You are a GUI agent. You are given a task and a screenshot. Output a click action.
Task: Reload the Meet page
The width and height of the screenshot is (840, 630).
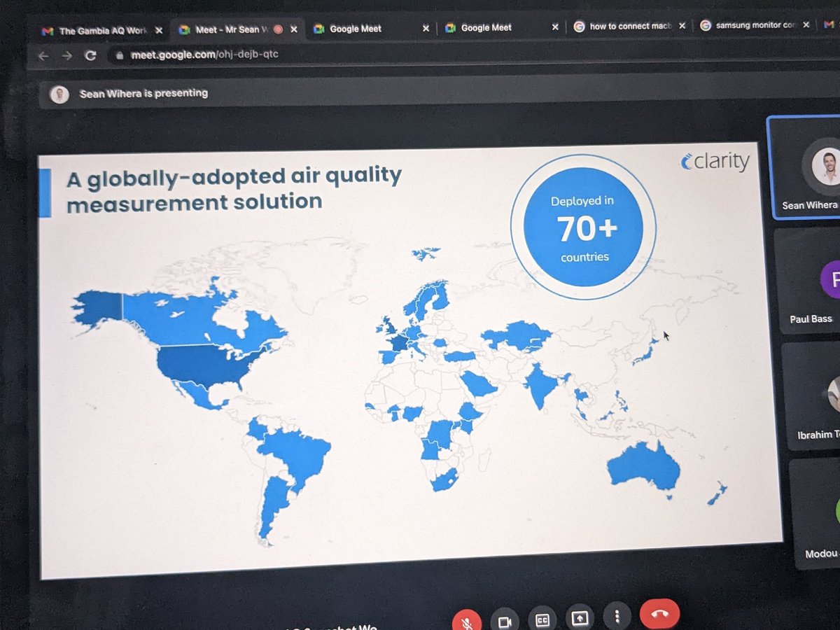tap(90, 56)
